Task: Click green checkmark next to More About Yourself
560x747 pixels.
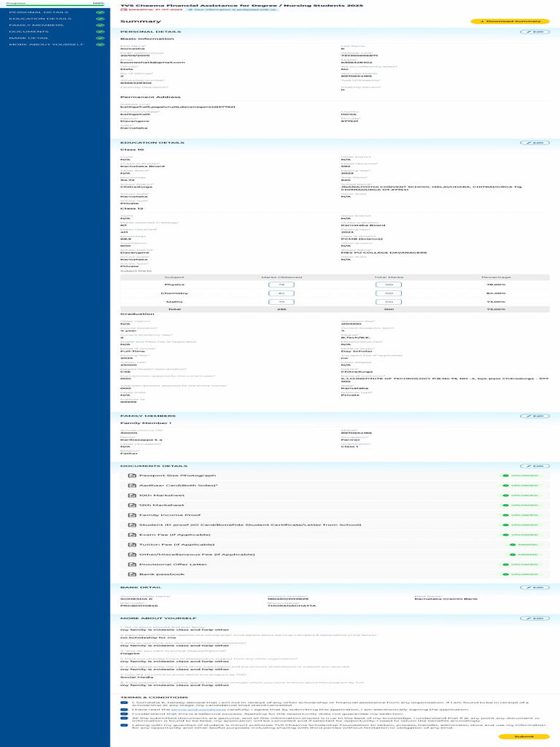Action: click(x=100, y=44)
